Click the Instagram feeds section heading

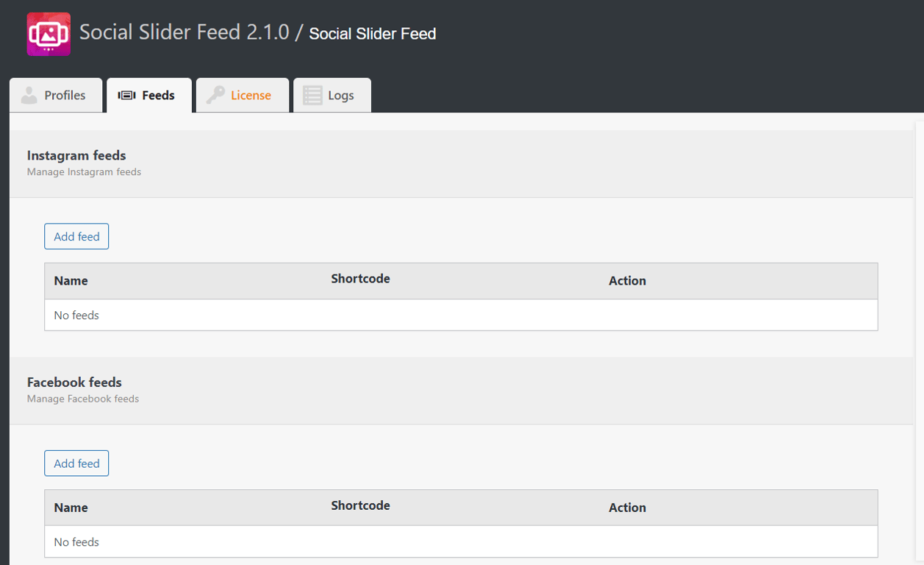76,155
